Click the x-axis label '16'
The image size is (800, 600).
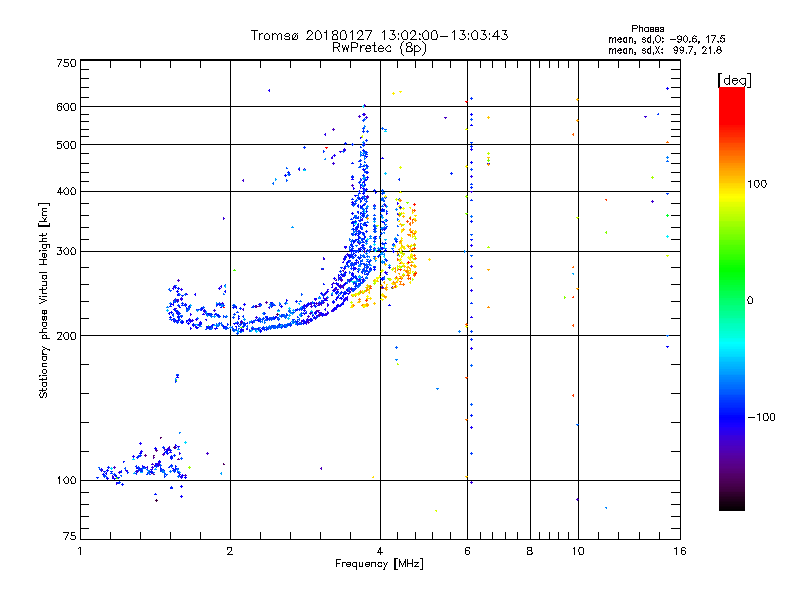point(680,551)
